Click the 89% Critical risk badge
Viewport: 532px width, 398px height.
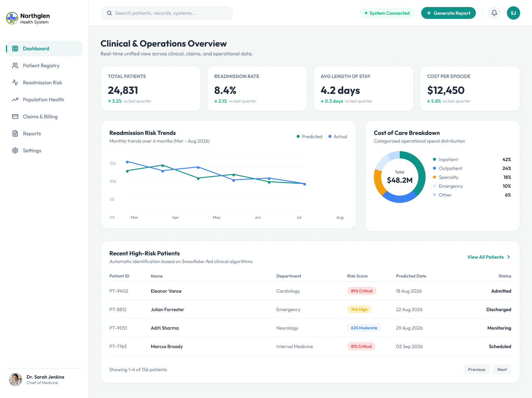(x=362, y=291)
